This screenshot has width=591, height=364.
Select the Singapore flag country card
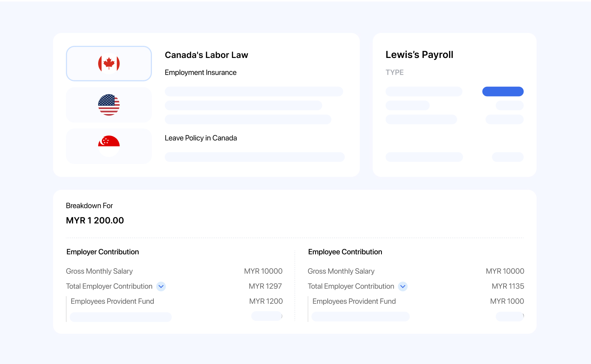[109, 146]
